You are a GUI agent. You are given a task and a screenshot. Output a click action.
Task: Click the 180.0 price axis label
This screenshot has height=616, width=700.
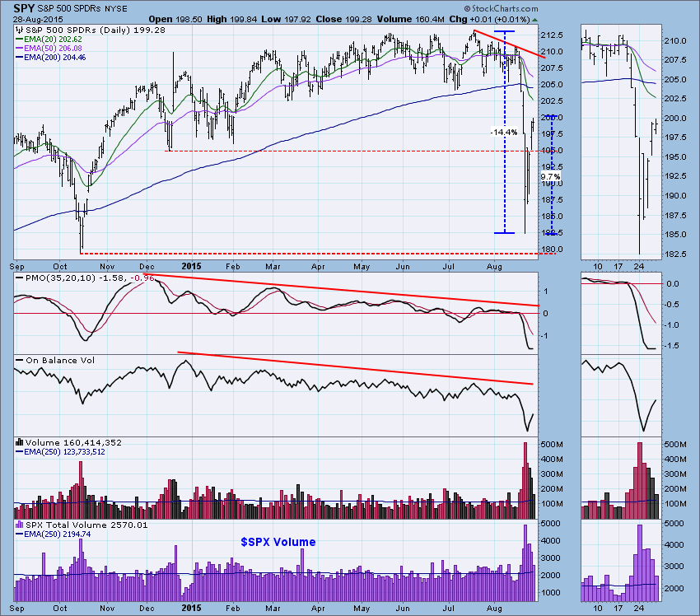pyautogui.click(x=551, y=249)
